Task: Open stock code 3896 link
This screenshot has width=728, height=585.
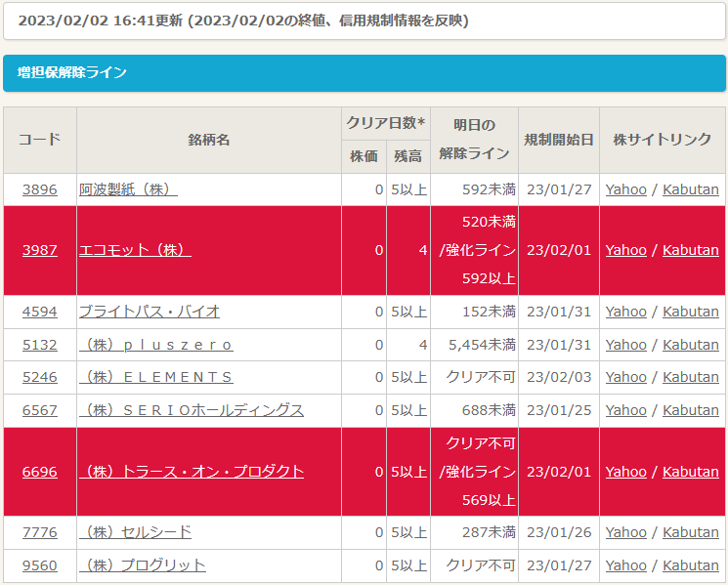Action: [x=39, y=189]
